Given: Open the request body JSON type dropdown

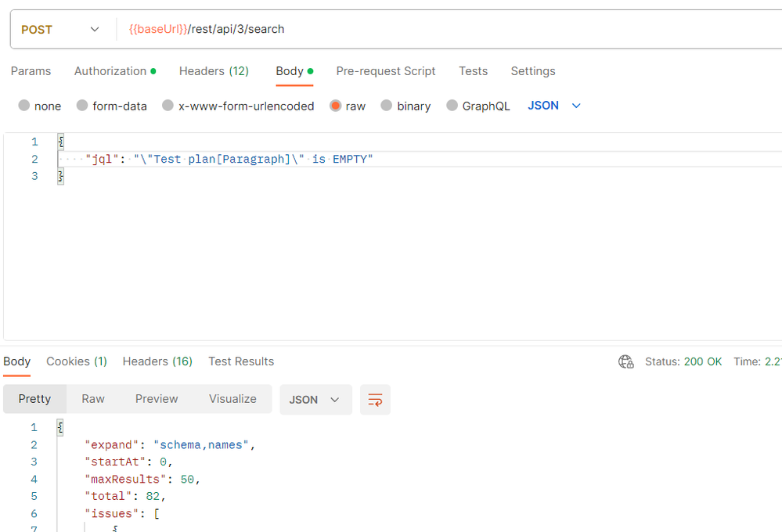Looking at the screenshot, I should 554,106.
